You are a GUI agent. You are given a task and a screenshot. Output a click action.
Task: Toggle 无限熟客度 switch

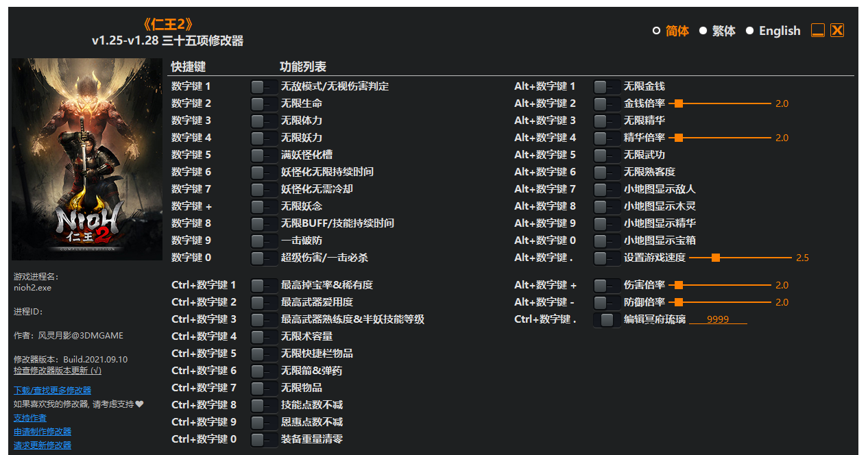(x=607, y=172)
